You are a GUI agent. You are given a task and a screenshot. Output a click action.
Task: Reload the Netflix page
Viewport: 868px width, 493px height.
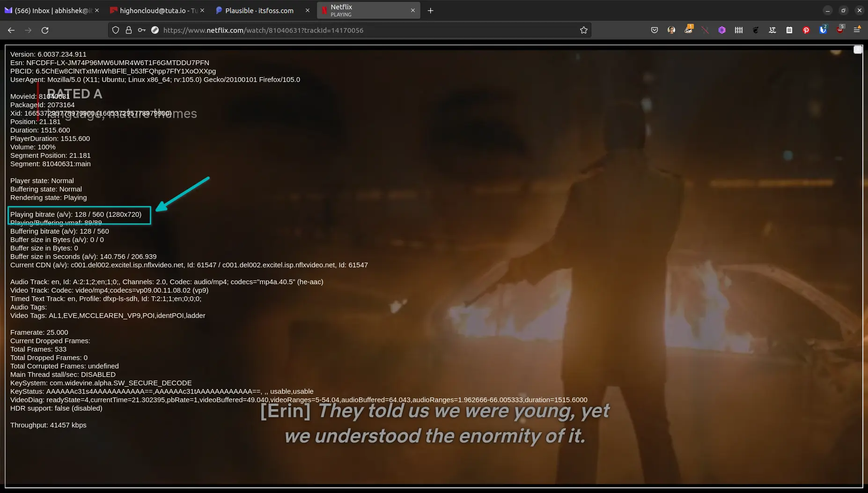coord(45,30)
